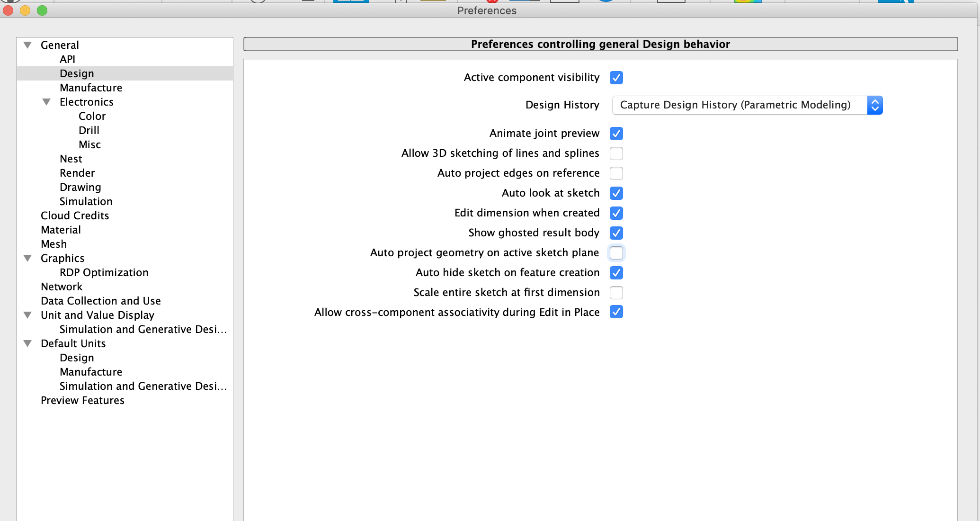Open RDP Optimization settings
The height and width of the screenshot is (521, 980).
point(104,272)
